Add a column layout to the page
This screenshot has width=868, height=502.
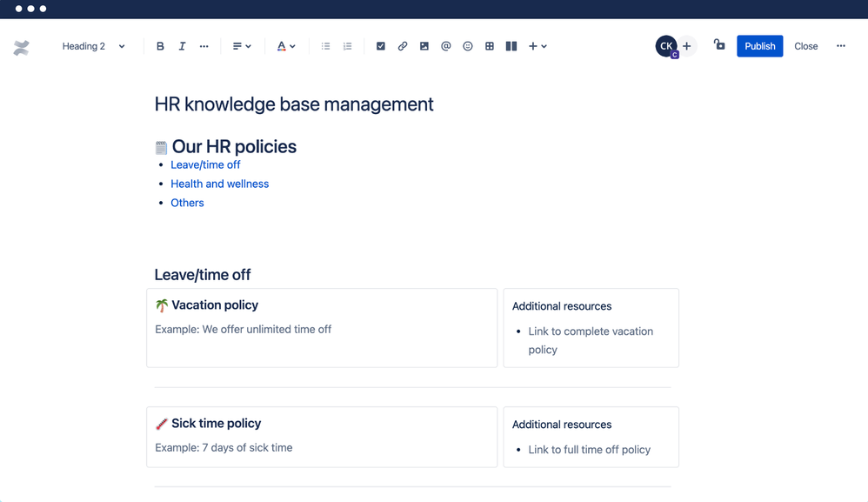coord(511,46)
